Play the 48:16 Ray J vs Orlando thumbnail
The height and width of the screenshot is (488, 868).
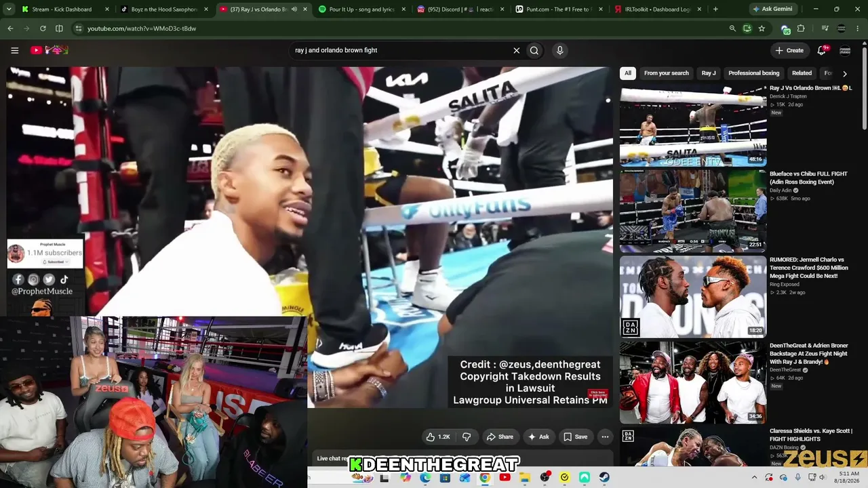(693, 125)
